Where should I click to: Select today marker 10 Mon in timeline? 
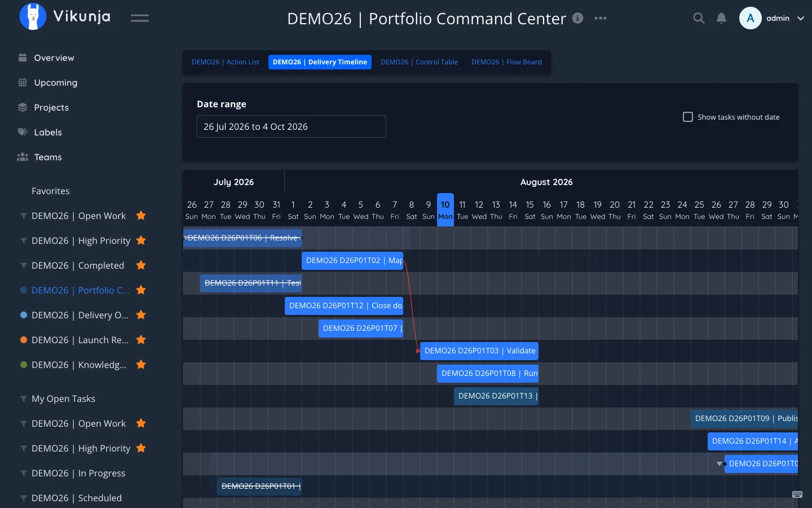[445, 210]
